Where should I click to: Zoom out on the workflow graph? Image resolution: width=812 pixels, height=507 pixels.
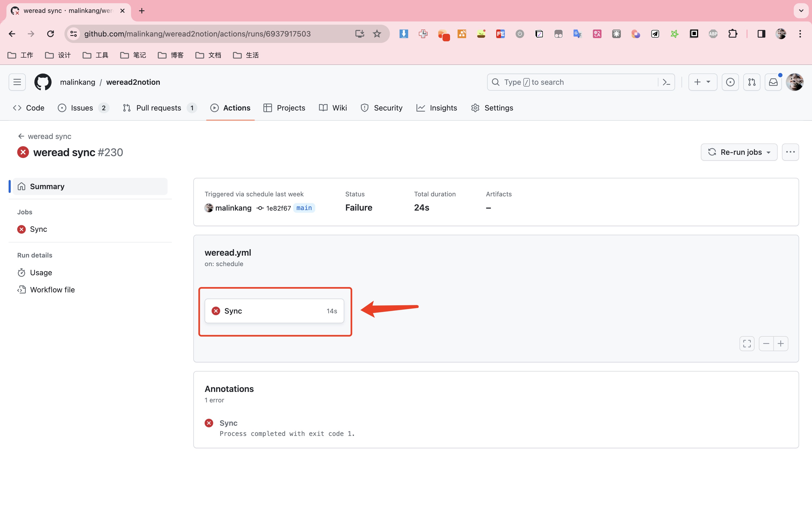coord(766,344)
